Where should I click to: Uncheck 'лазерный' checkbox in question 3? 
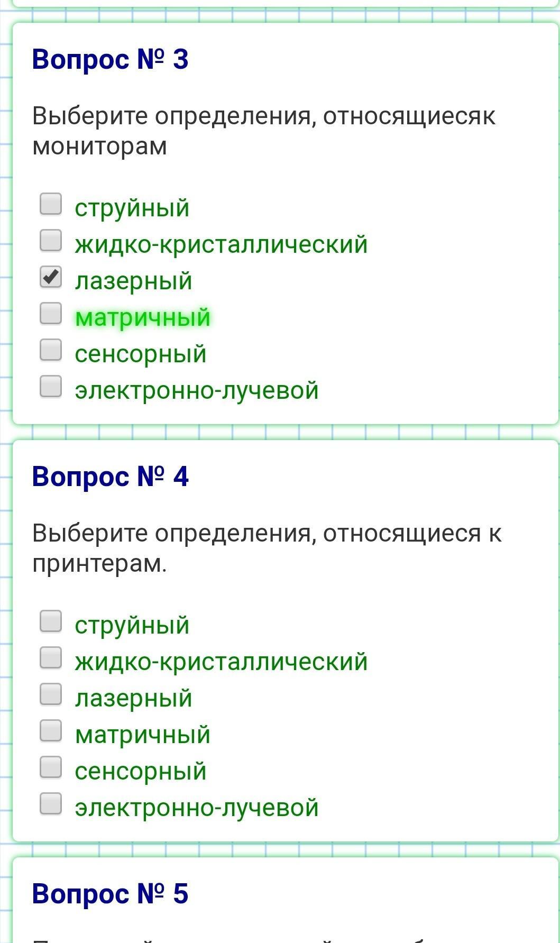click(x=51, y=277)
